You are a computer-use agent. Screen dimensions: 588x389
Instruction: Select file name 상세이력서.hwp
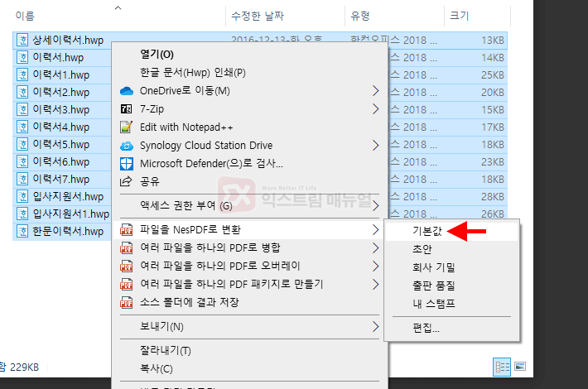pyautogui.click(x=68, y=40)
